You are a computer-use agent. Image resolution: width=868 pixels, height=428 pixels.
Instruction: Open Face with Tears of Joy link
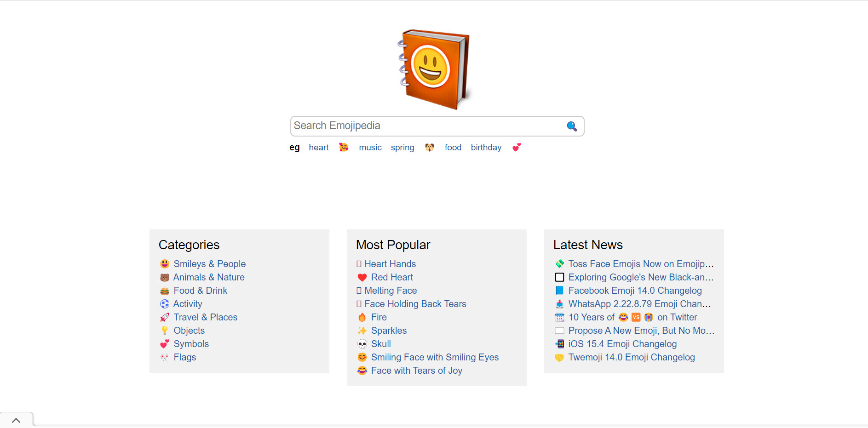[x=417, y=371]
